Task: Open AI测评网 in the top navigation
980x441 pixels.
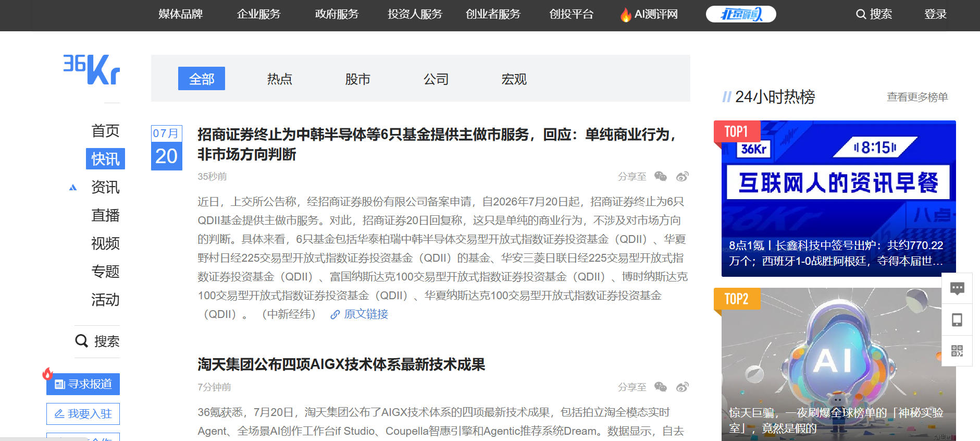Action: point(656,14)
